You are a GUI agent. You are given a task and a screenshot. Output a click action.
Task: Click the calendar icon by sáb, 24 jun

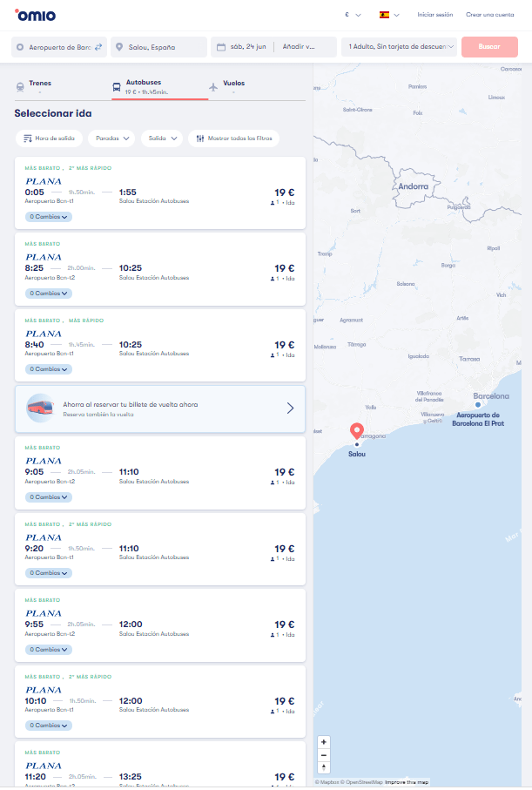[220, 47]
